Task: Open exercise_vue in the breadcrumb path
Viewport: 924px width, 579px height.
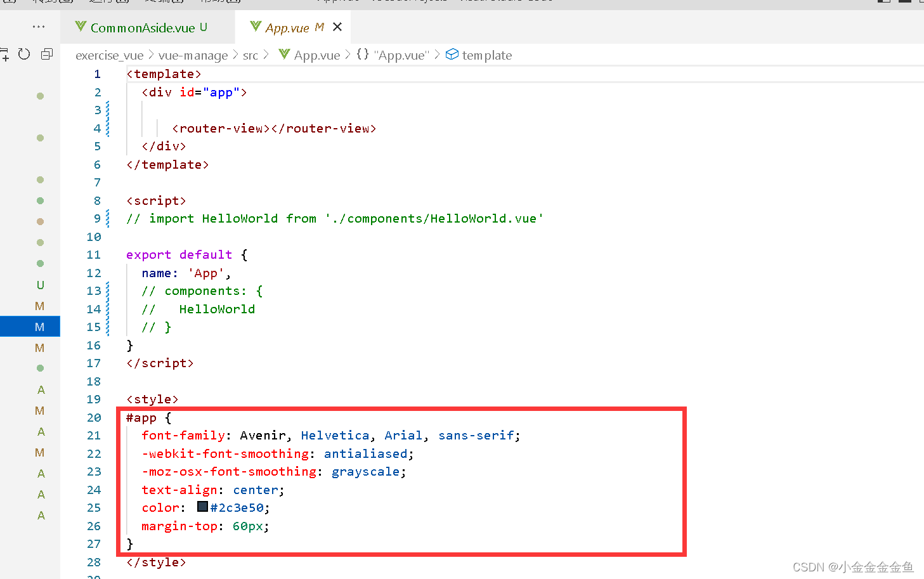Action: (110, 55)
